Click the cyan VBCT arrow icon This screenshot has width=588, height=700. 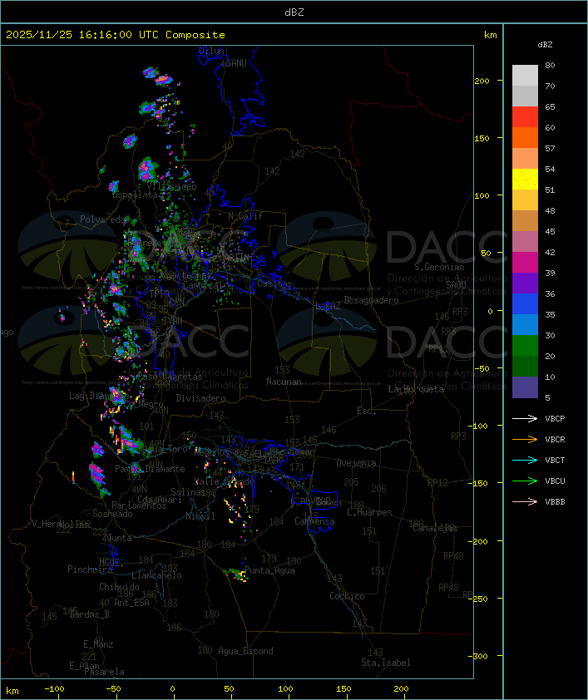[525, 460]
